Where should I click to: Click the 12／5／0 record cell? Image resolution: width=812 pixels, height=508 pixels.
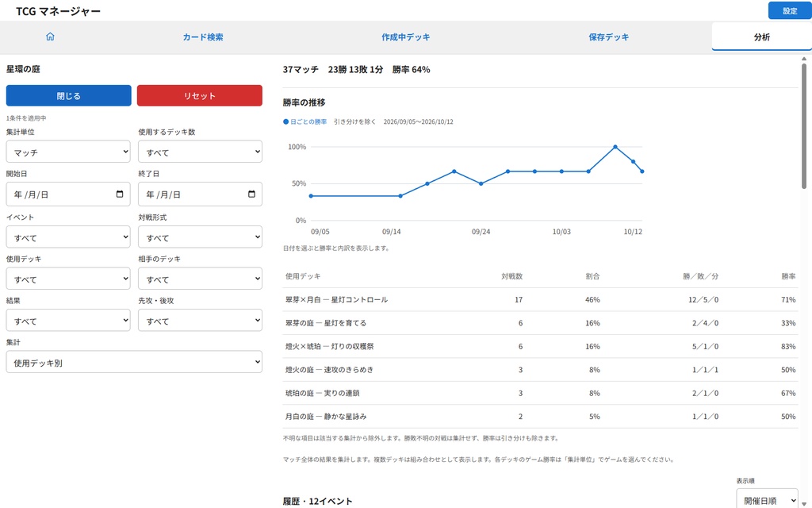pos(703,299)
